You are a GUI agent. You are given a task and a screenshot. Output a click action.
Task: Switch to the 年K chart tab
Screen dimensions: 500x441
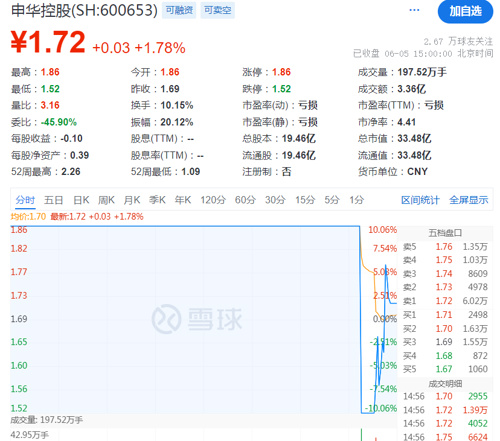tap(183, 200)
